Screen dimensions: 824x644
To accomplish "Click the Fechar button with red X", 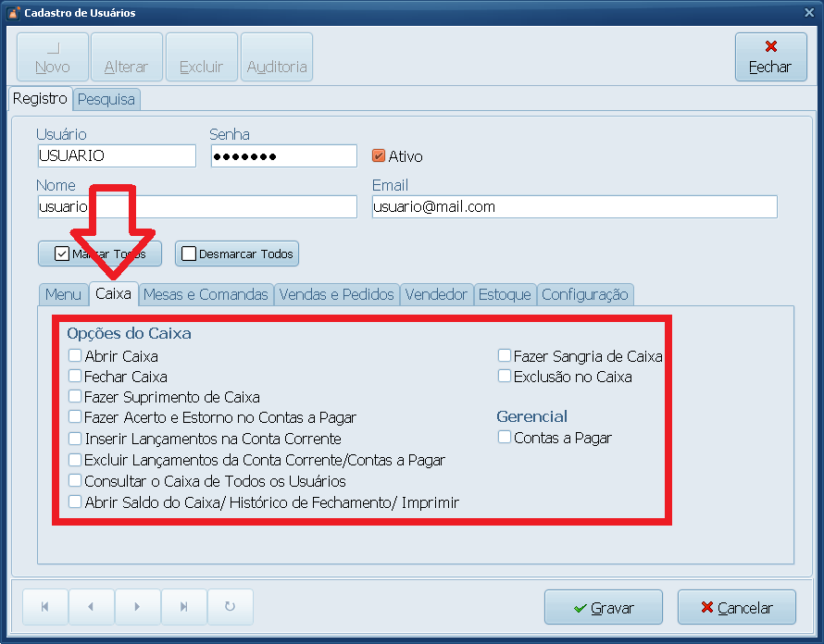I will click(x=769, y=57).
